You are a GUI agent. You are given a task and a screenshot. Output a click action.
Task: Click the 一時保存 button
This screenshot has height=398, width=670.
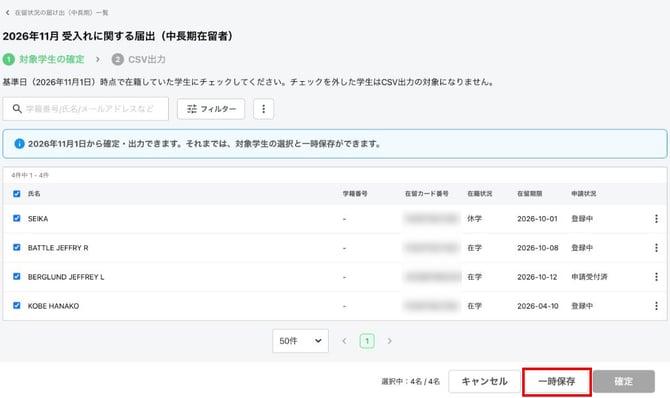(x=557, y=381)
